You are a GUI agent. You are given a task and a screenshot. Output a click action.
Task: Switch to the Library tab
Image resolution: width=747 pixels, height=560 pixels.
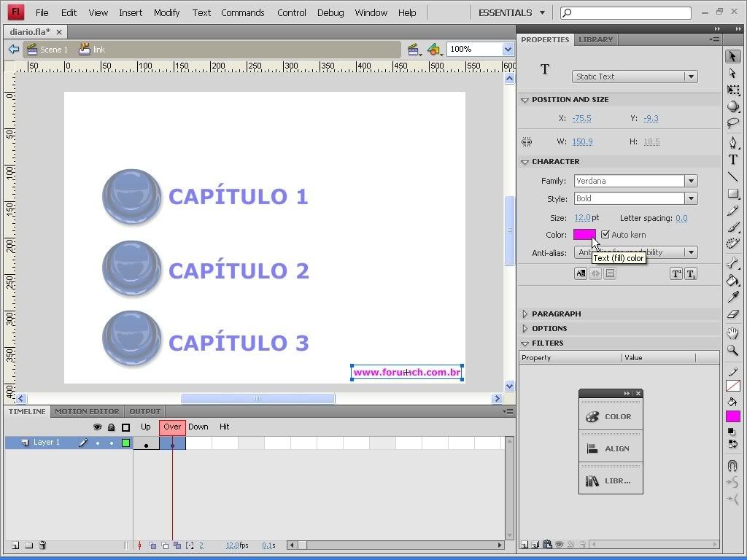(596, 39)
